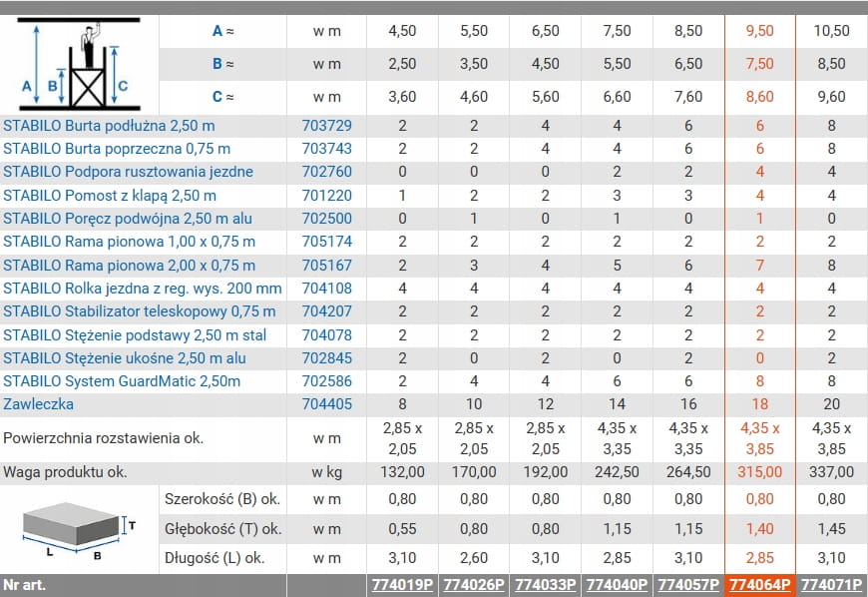Open STABILO Burta podłużna 2,50 m
This screenshot has width=868, height=597.
coord(109,126)
